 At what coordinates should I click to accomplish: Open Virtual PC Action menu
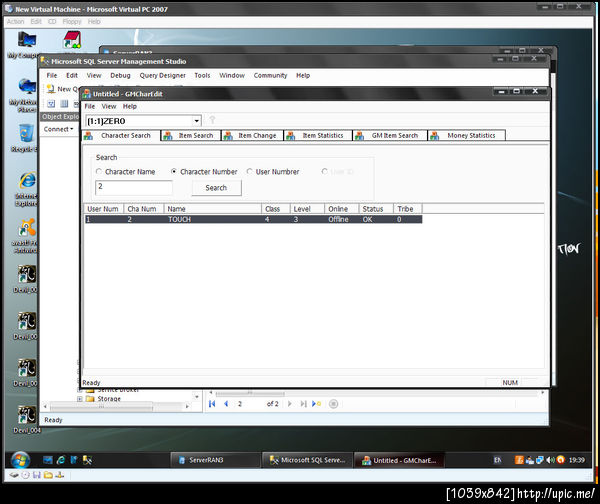click(x=15, y=21)
